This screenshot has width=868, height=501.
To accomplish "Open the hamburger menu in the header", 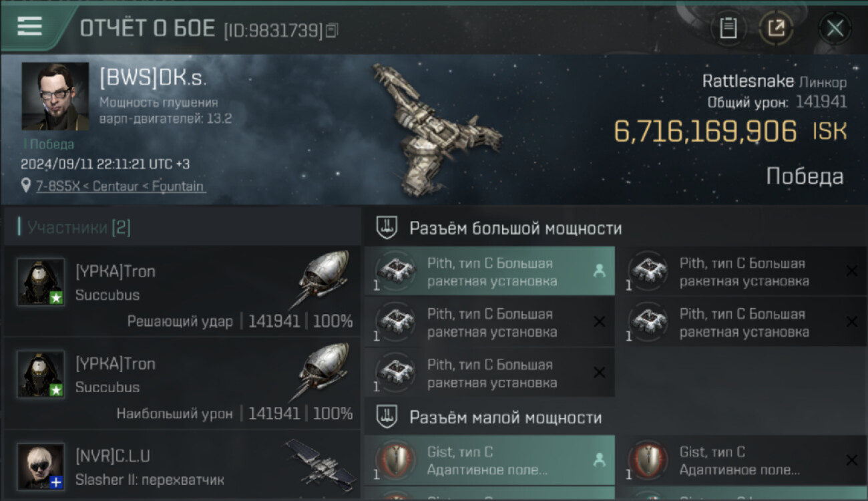I will [x=29, y=26].
